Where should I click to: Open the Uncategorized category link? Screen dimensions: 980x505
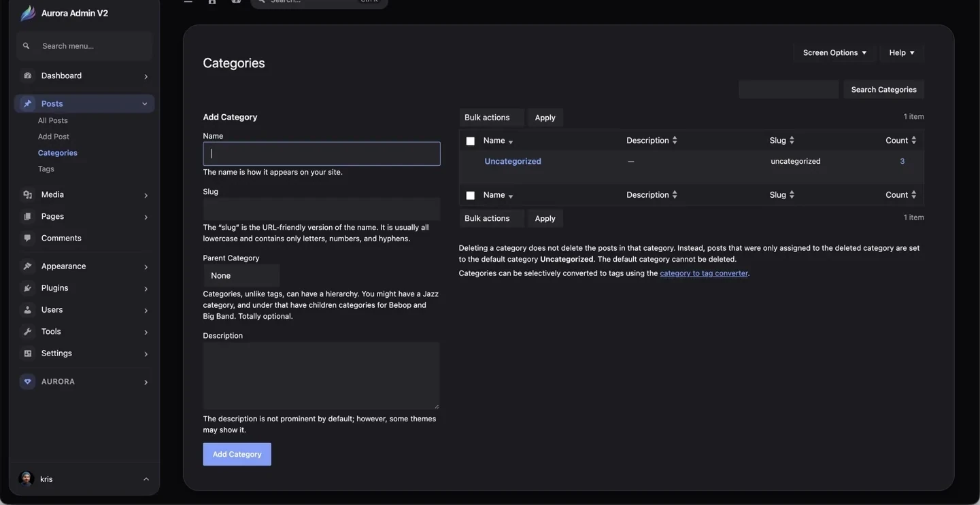coord(513,161)
